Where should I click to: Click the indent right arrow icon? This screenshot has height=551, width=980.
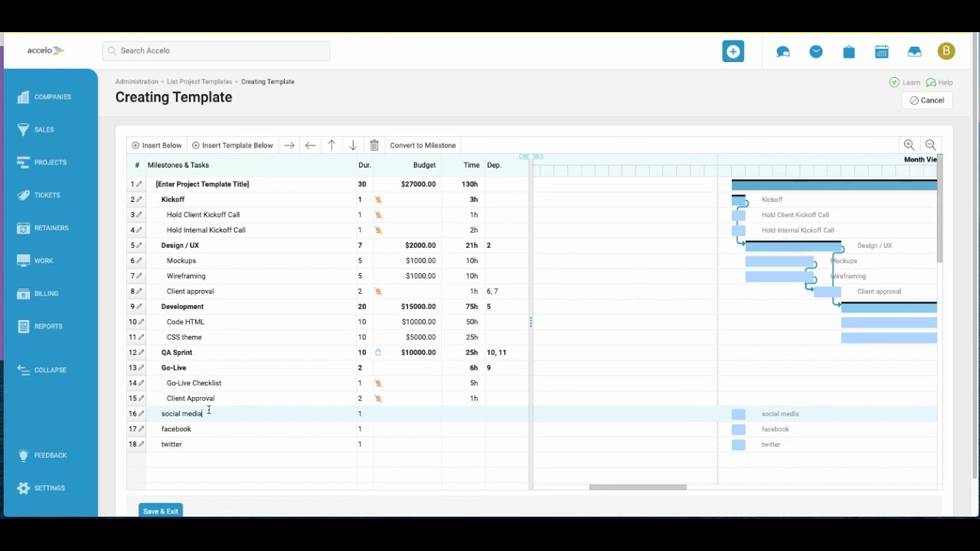point(289,145)
